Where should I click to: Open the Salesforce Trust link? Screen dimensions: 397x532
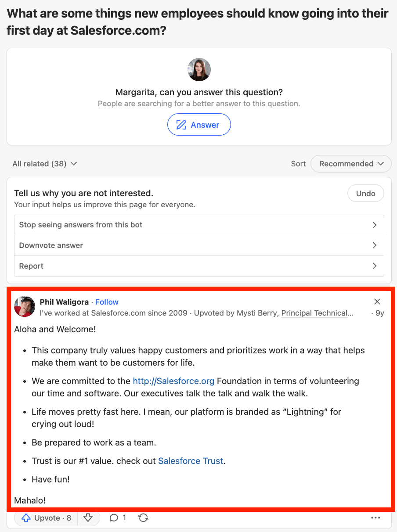tap(191, 461)
